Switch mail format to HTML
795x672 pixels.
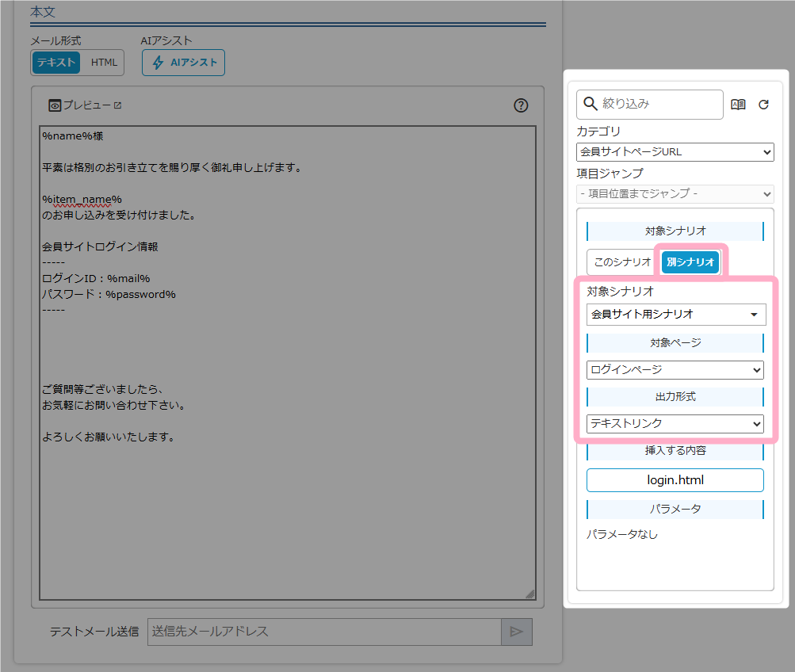tap(103, 63)
